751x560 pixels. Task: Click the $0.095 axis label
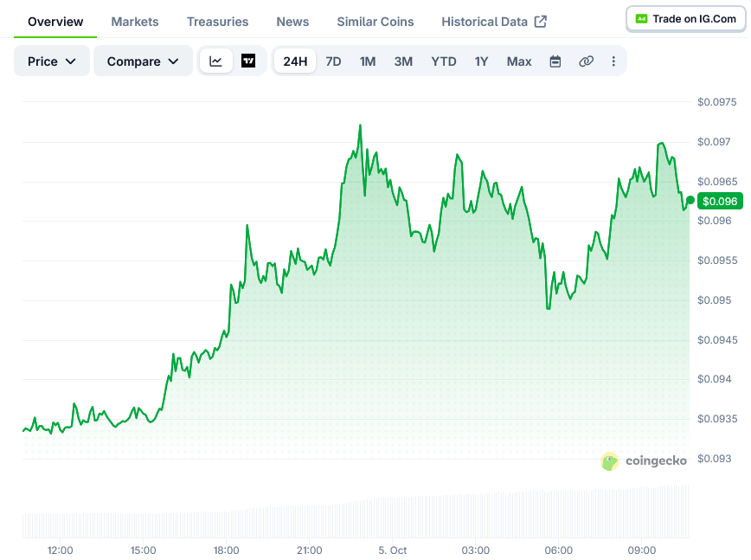point(714,300)
